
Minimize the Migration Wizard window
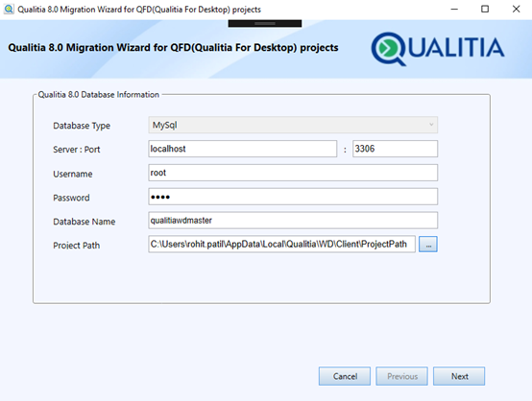454,10
